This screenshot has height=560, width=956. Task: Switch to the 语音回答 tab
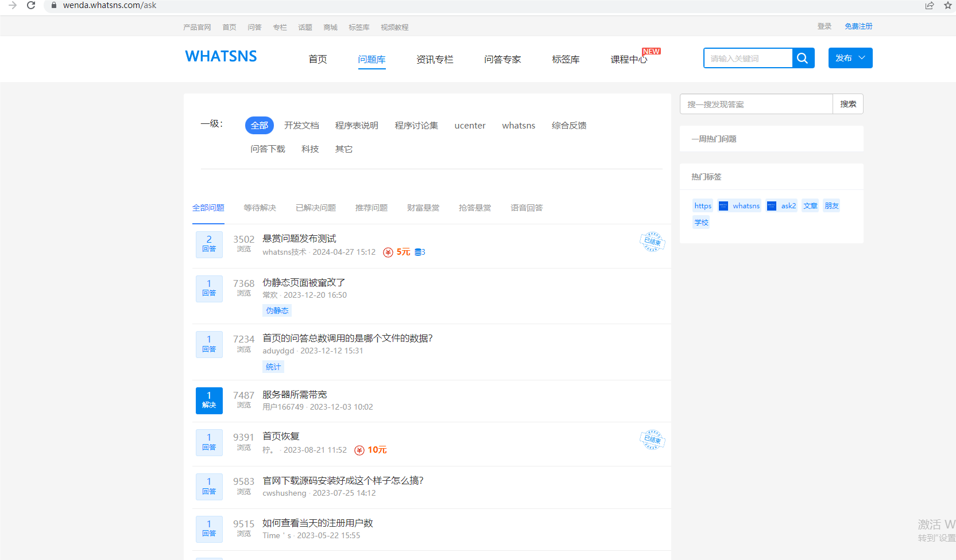pyautogui.click(x=527, y=208)
